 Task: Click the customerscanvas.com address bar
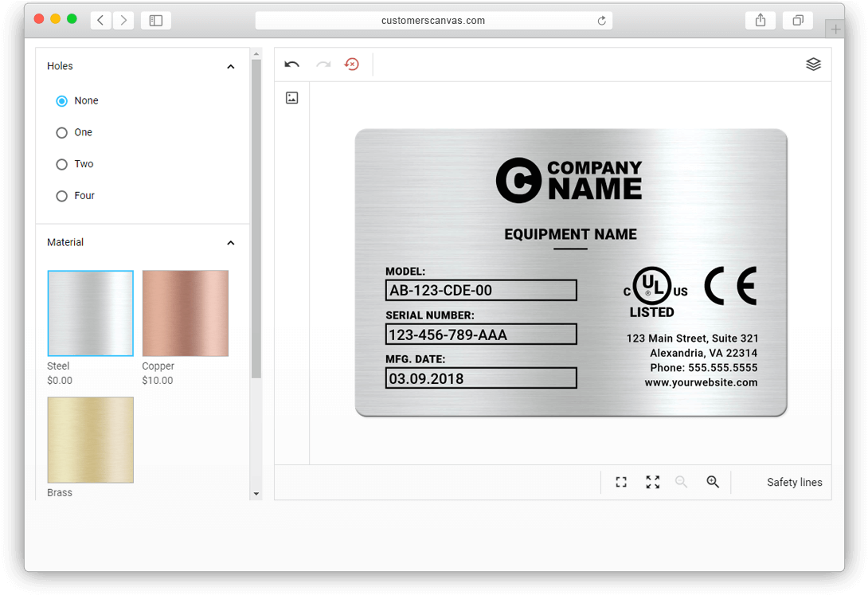tap(432, 21)
